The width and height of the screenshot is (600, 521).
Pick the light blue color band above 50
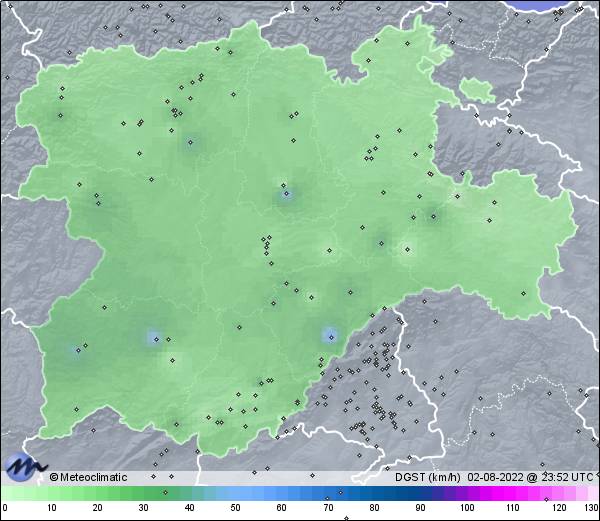235,493
